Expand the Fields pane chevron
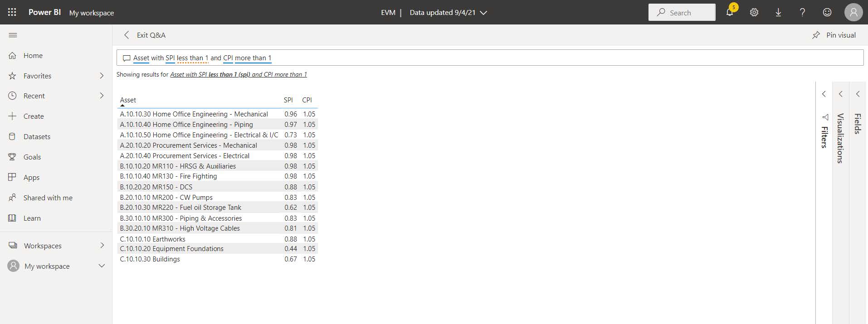Screen dimensions: 868x324 pos(858,94)
